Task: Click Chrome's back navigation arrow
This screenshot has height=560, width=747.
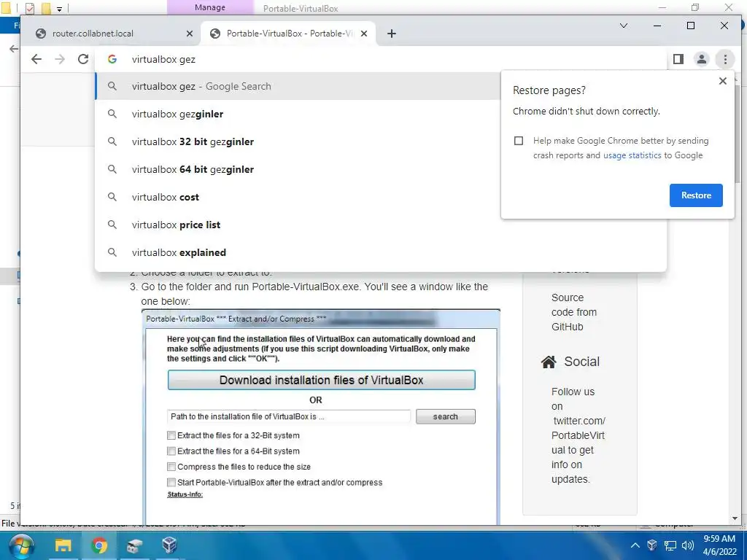Action: point(36,59)
